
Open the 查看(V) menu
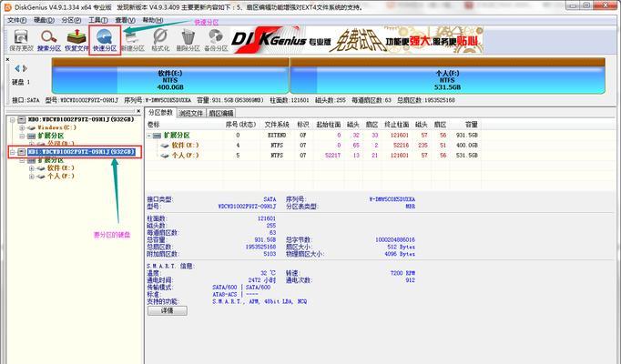click(125, 20)
